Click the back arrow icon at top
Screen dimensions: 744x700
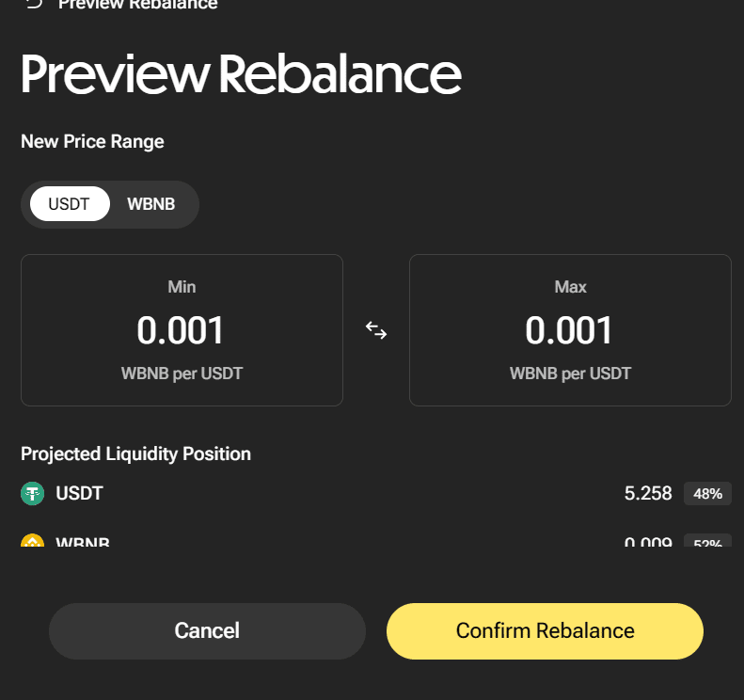tap(34, 4)
